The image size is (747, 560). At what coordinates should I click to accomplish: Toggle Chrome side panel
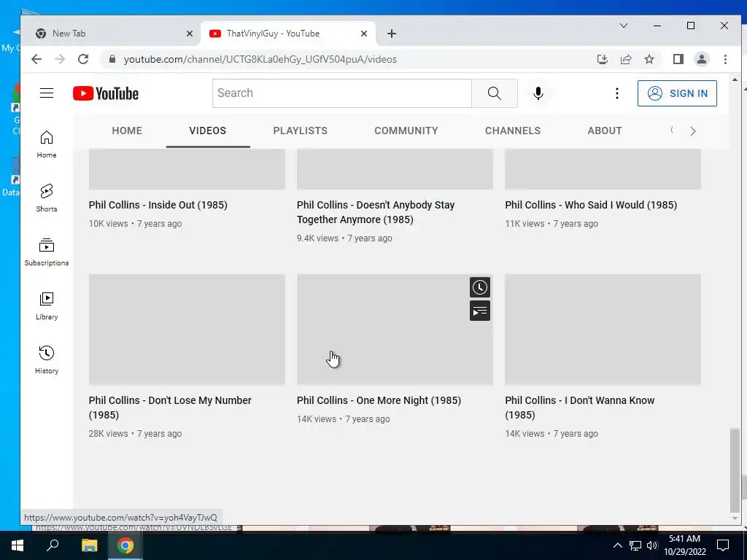(678, 59)
